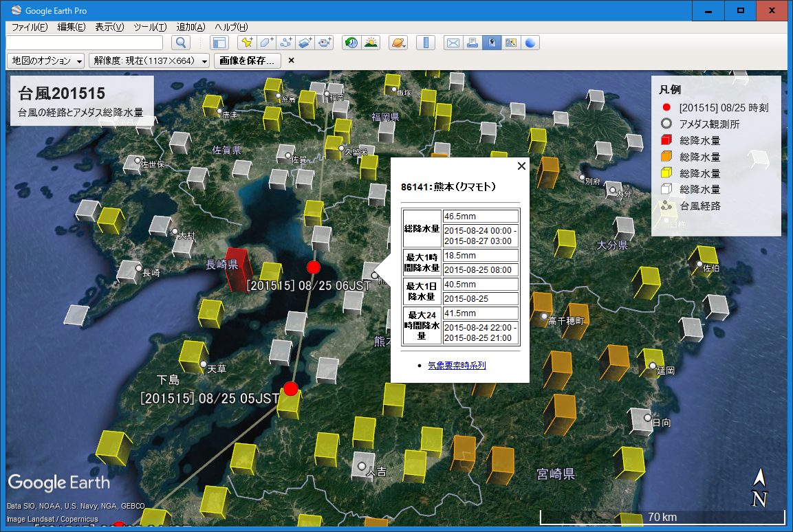Viewport: 793px width, 532px height.
Task: Click the white 総降水量 legend swatch
Action: (666, 189)
